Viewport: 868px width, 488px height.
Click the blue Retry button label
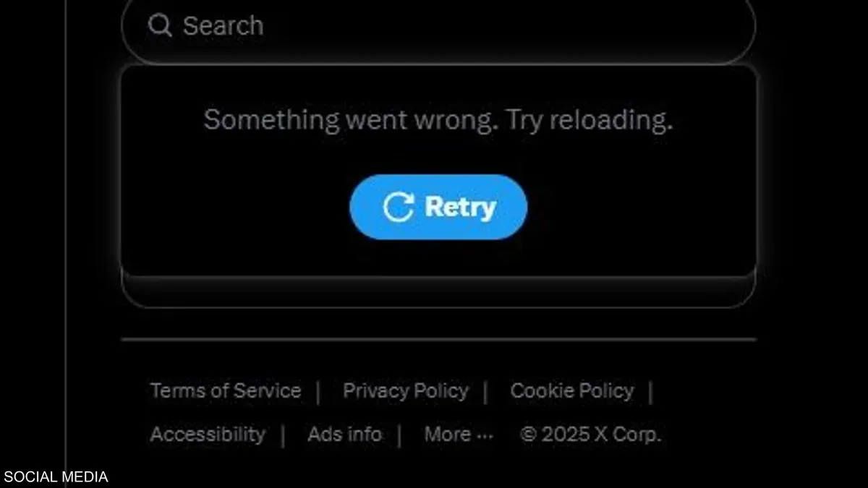pos(460,207)
